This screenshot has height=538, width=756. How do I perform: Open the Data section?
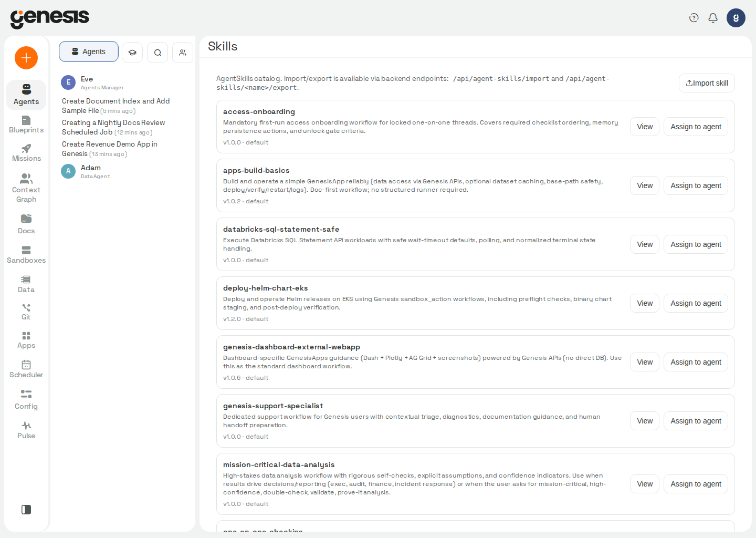[x=26, y=284]
